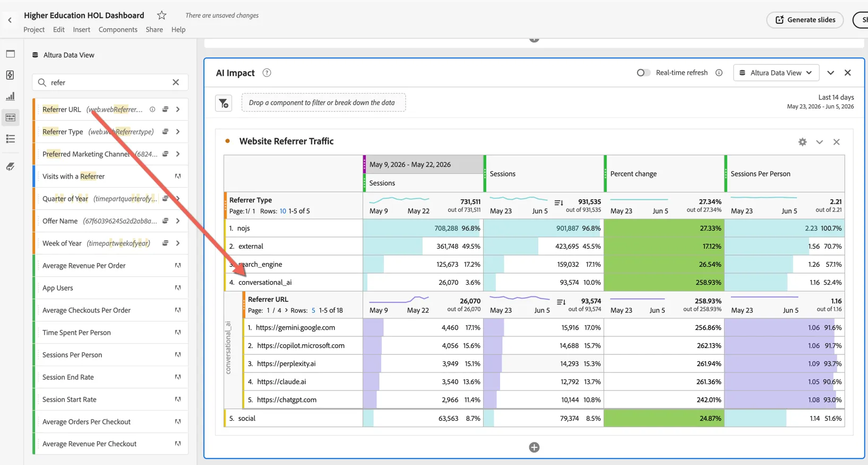Clear the 'refer' component search
This screenshot has height=465, width=868.
176,82
